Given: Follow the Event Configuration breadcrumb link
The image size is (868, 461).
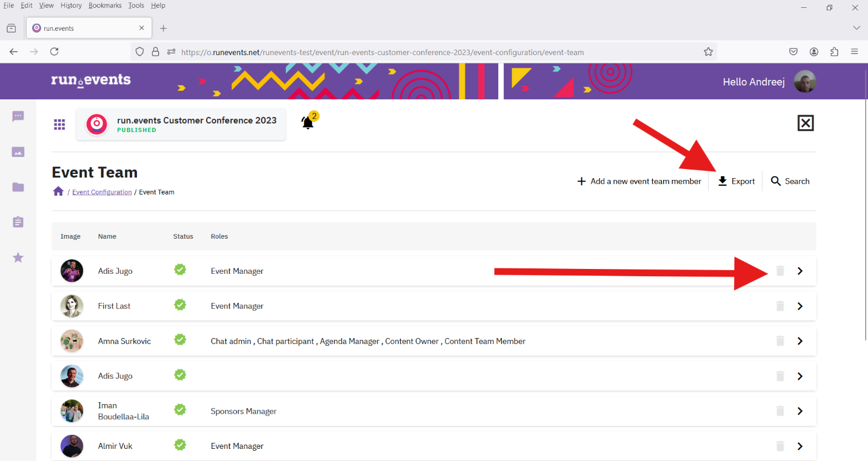Looking at the screenshot, I should coord(102,192).
